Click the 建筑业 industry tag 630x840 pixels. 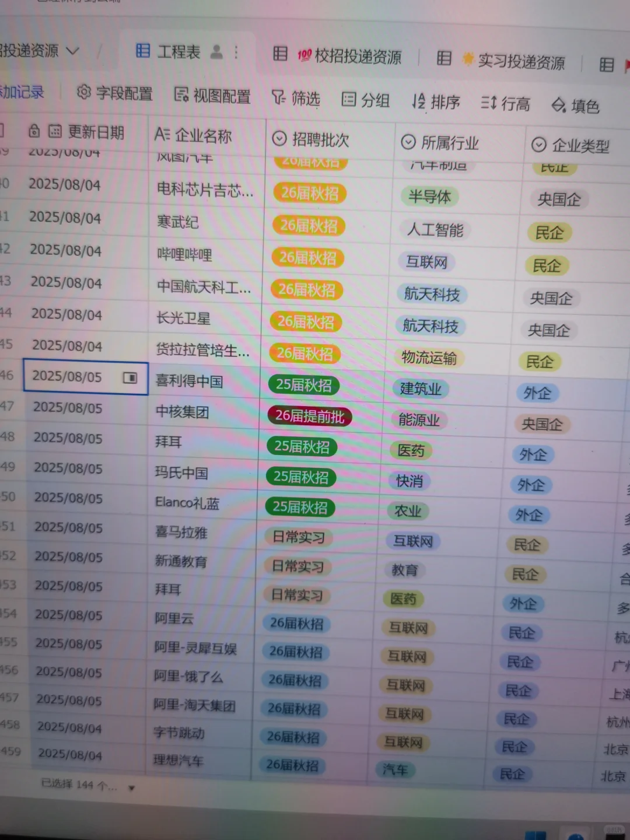click(421, 388)
